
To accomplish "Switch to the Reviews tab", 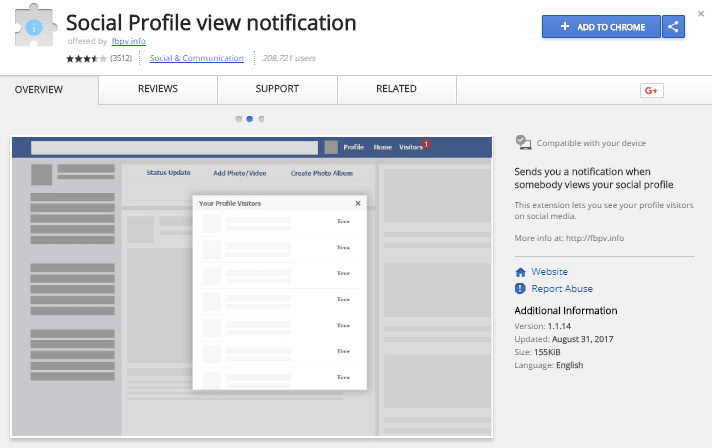I will click(158, 89).
